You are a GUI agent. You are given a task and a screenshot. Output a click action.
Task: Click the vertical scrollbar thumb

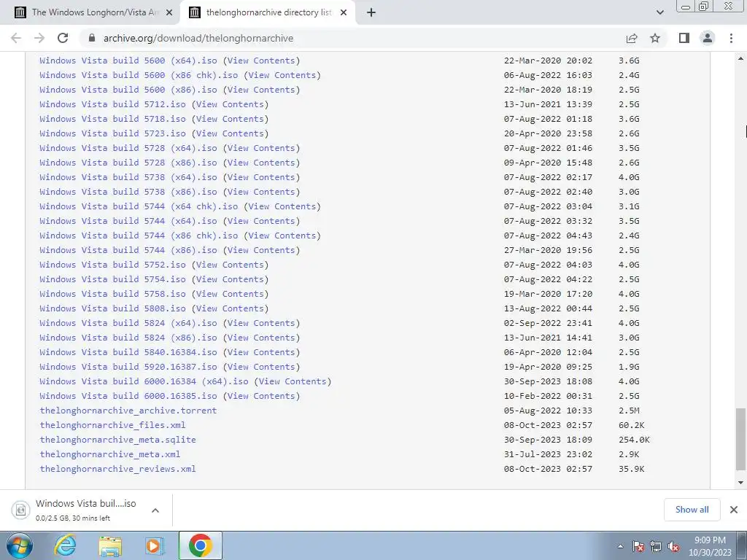(740, 439)
